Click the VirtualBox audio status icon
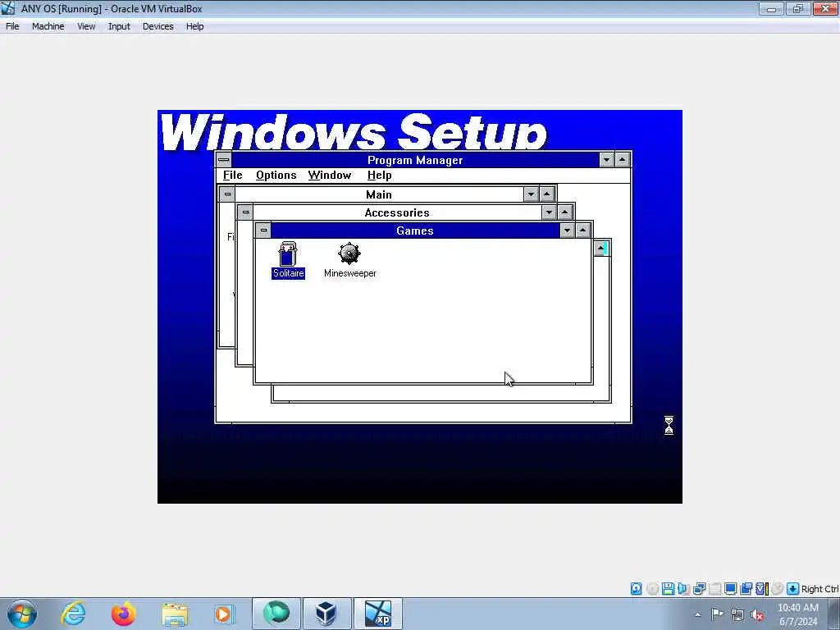The width and height of the screenshot is (840, 630). 683,589
